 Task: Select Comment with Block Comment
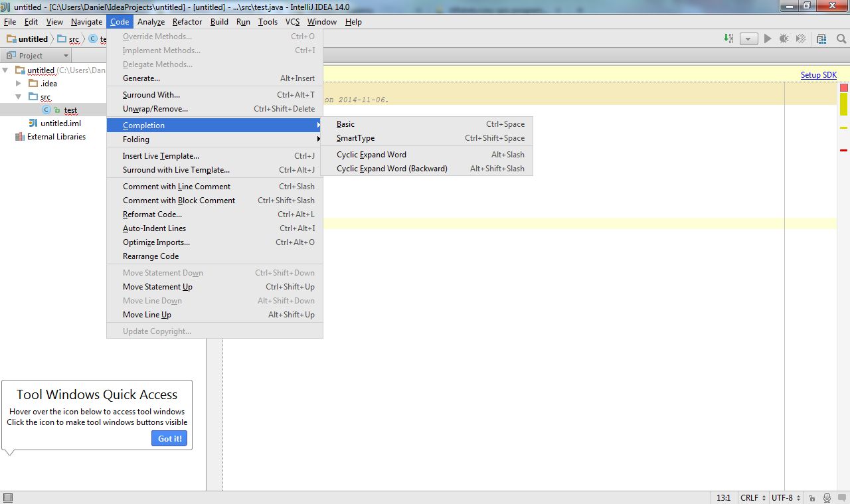214,201
